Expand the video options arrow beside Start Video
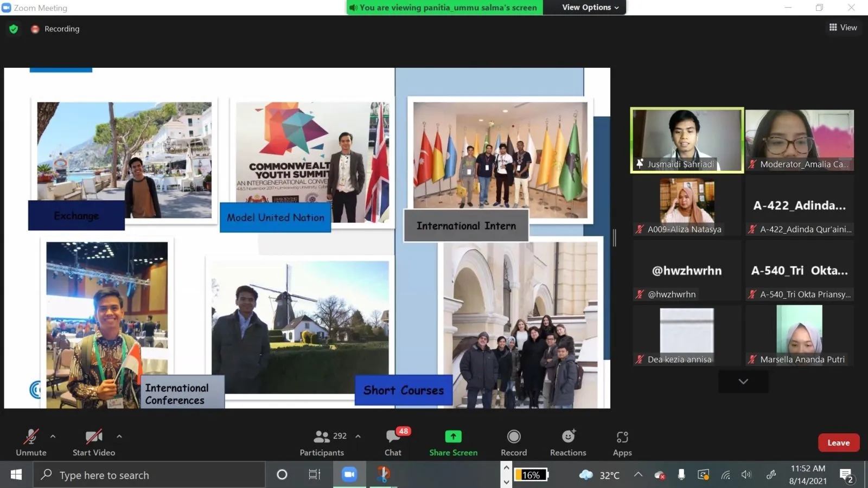The height and width of the screenshot is (488, 868). tap(119, 436)
